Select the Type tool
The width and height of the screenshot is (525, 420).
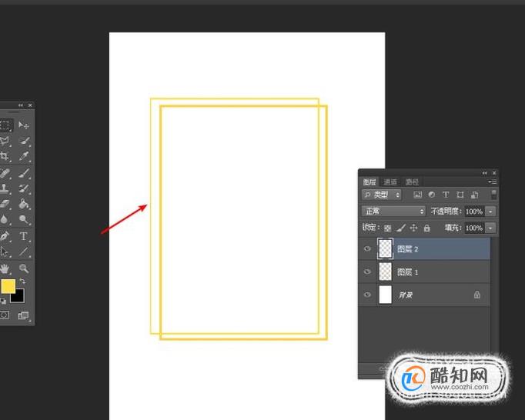(x=24, y=236)
